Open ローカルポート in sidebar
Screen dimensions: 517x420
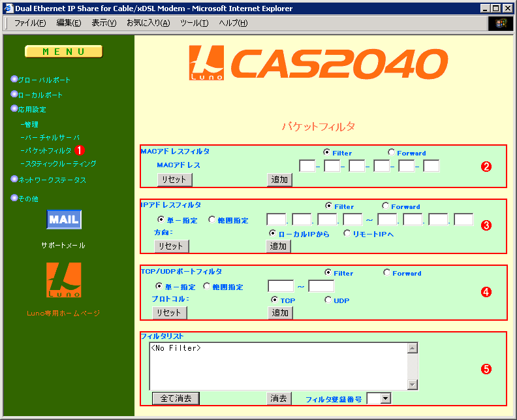pos(40,95)
